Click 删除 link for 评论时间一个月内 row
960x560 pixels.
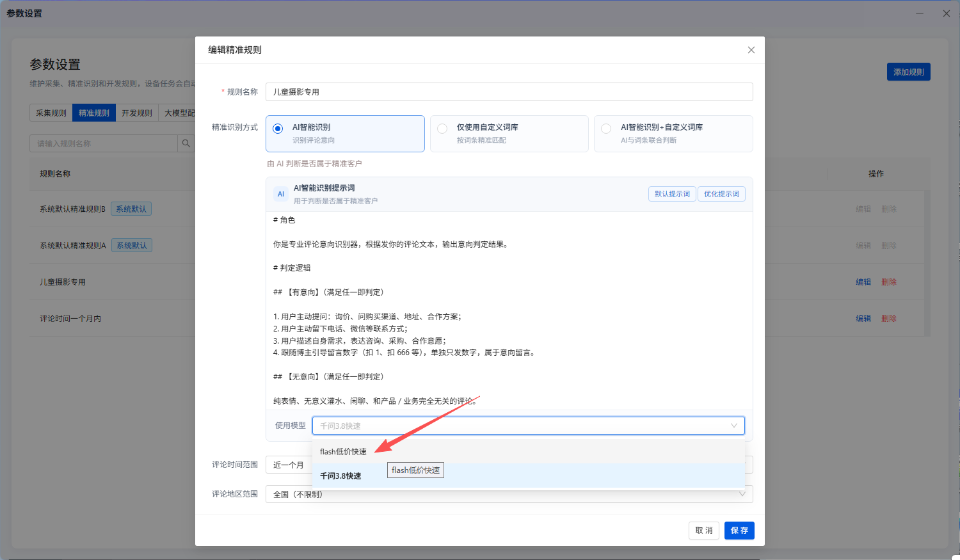pyautogui.click(x=888, y=318)
